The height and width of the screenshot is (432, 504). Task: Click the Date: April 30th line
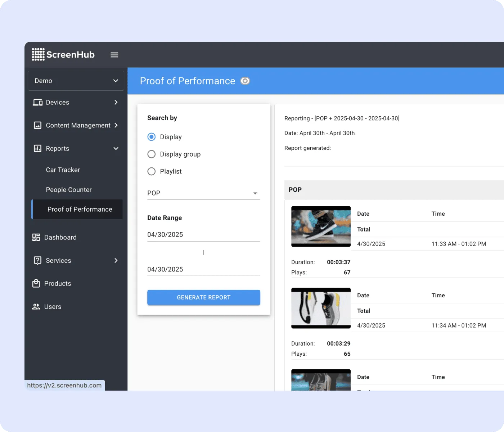(319, 133)
